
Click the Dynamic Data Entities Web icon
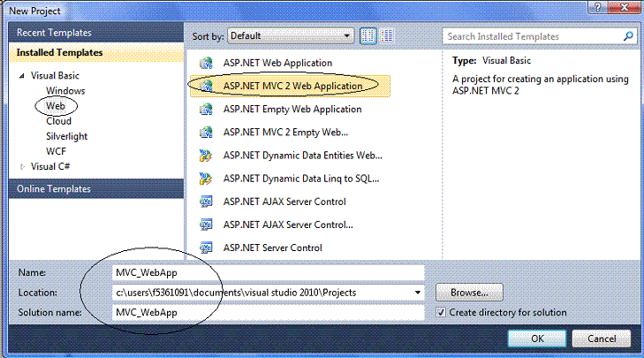point(206,156)
